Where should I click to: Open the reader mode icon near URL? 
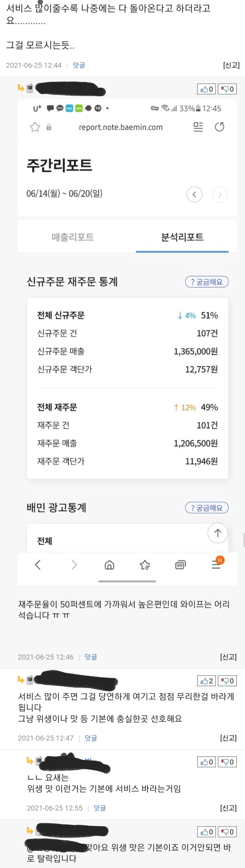[198, 127]
